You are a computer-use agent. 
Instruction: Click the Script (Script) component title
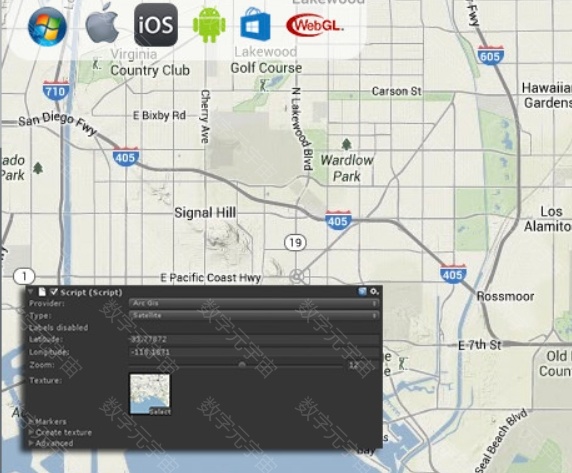click(91, 292)
